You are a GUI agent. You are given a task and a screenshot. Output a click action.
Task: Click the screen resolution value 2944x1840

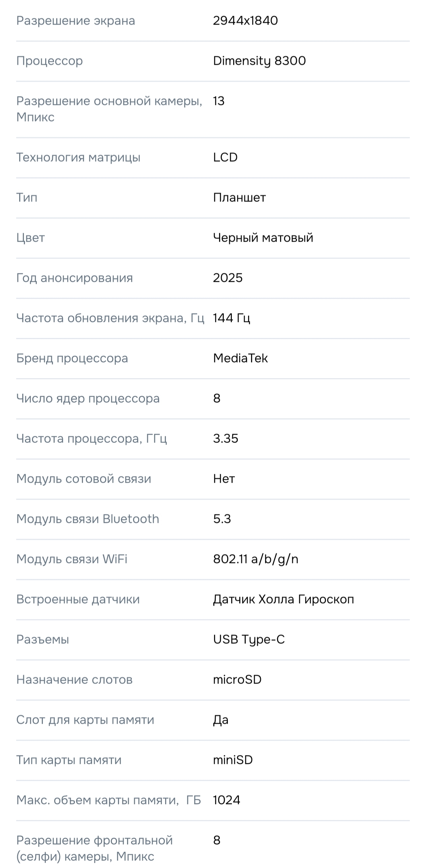pyautogui.click(x=245, y=21)
